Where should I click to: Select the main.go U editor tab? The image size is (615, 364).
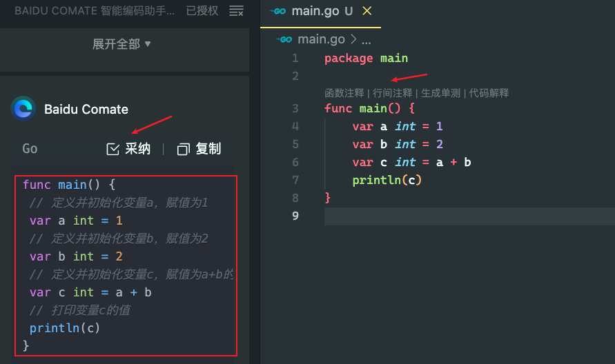point(320,14)
